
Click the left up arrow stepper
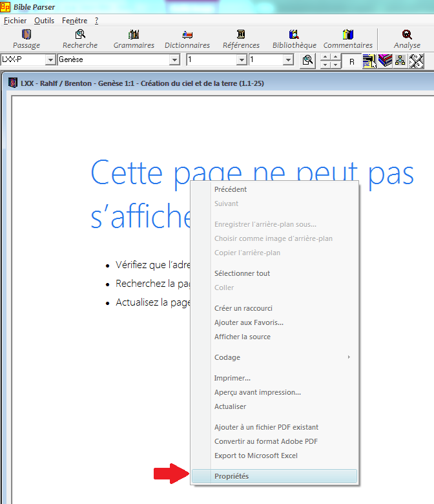point(325,58)
